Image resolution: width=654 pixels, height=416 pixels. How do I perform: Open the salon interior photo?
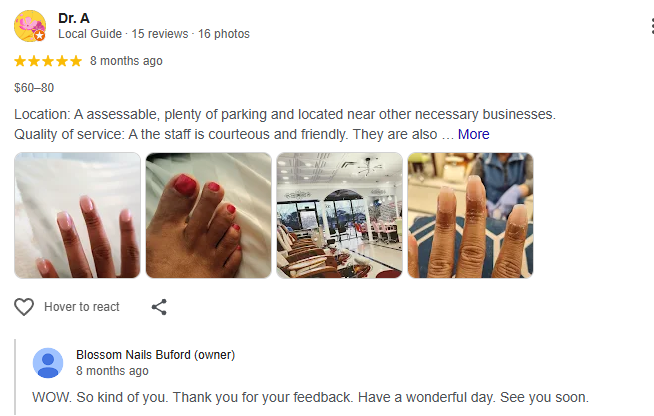339,215
